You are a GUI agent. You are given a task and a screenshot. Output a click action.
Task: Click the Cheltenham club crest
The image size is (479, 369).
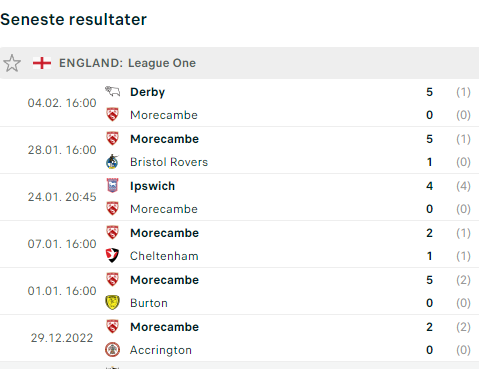coord(112,256)
